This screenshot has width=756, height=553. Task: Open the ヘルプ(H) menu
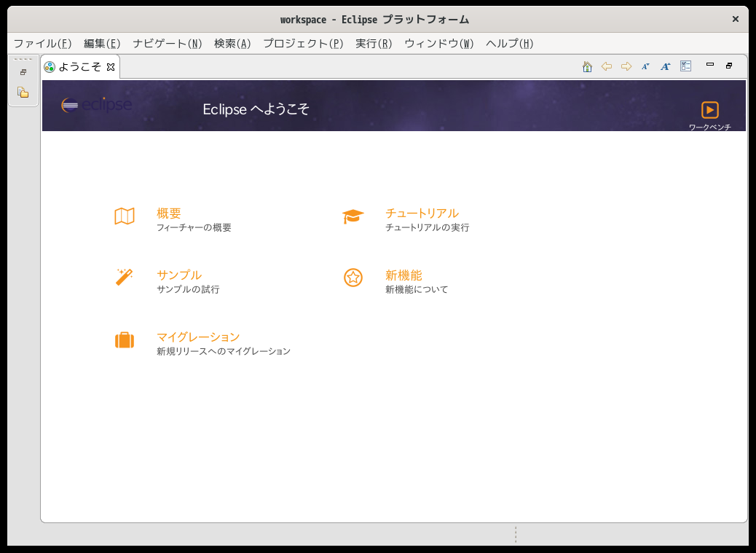point(510,44)
